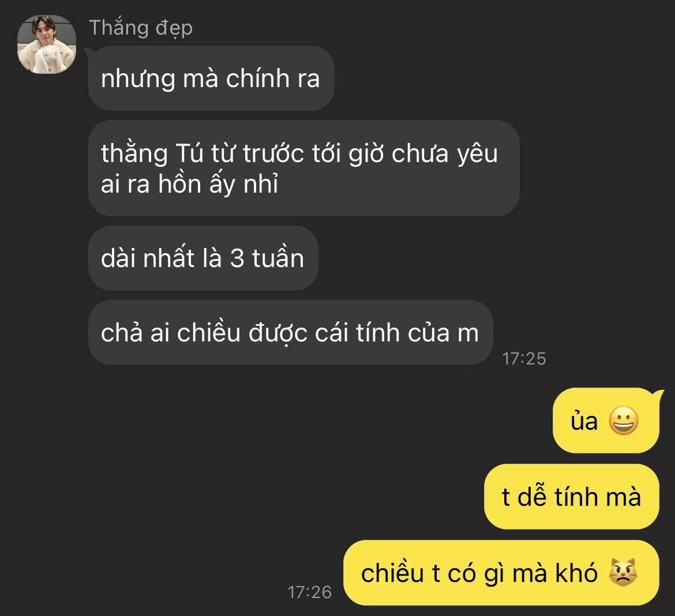Open Thắng đẹp's profile avatar
The width and height of the screenshot is (675, 616).
coord(47,44)
